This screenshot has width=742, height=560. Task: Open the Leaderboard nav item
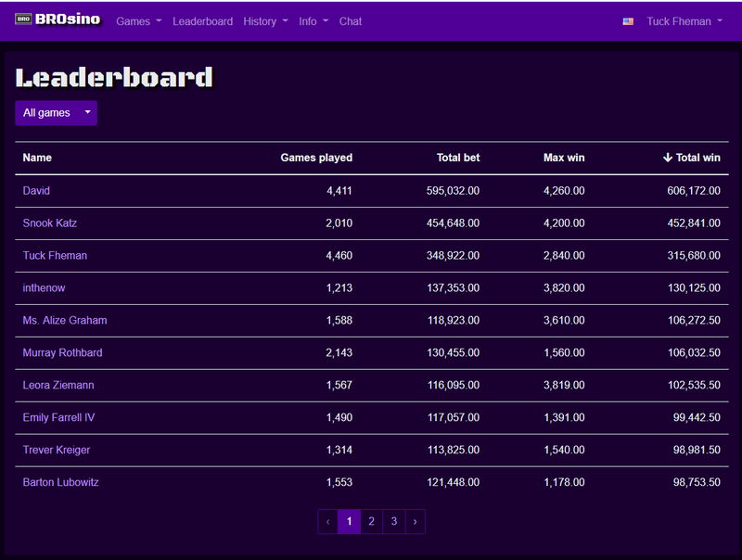point(202,21)
